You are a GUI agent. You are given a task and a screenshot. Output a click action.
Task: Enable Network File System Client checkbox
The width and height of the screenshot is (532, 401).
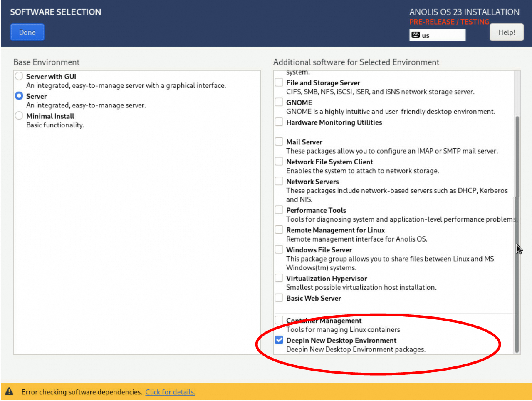[x=279, y=162]
